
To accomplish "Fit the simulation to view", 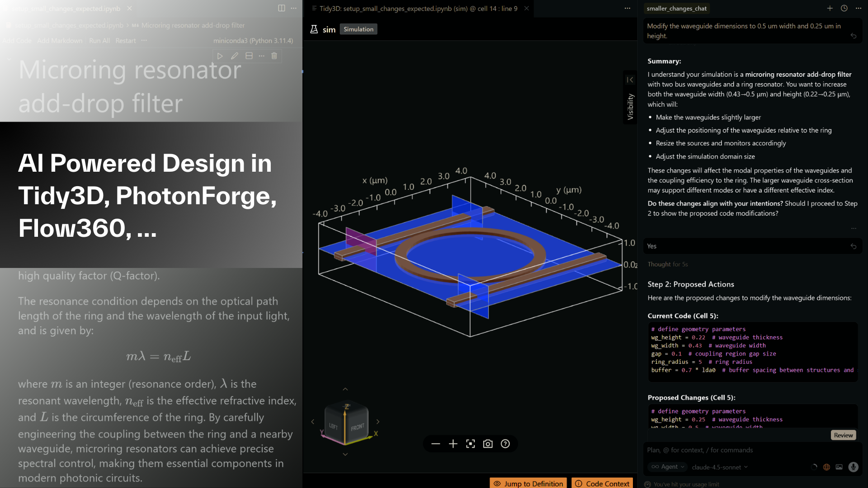I will tap(471, 444).
